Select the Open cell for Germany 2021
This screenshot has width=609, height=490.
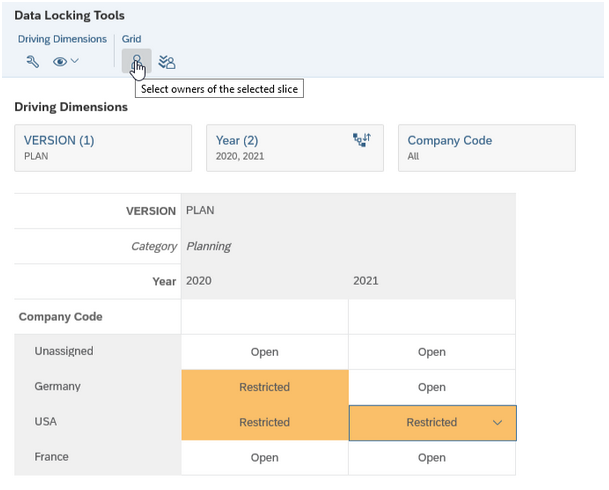coord(431,387)
